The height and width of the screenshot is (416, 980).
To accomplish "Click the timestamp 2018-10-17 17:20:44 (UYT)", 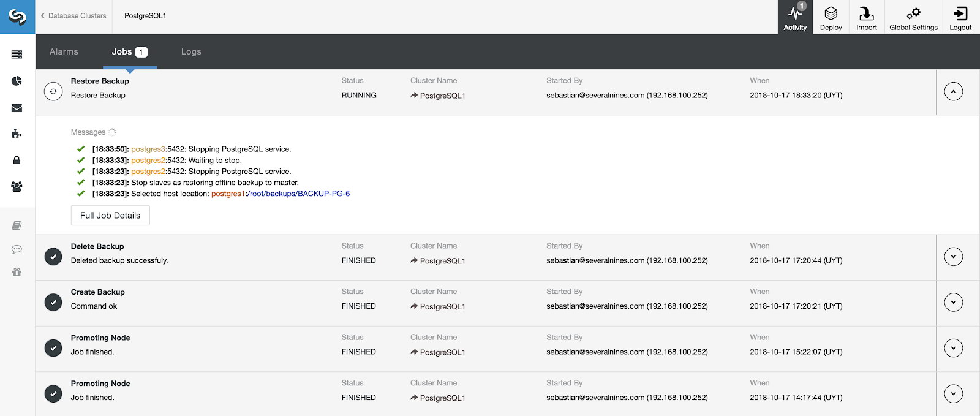I will point(796,260).
